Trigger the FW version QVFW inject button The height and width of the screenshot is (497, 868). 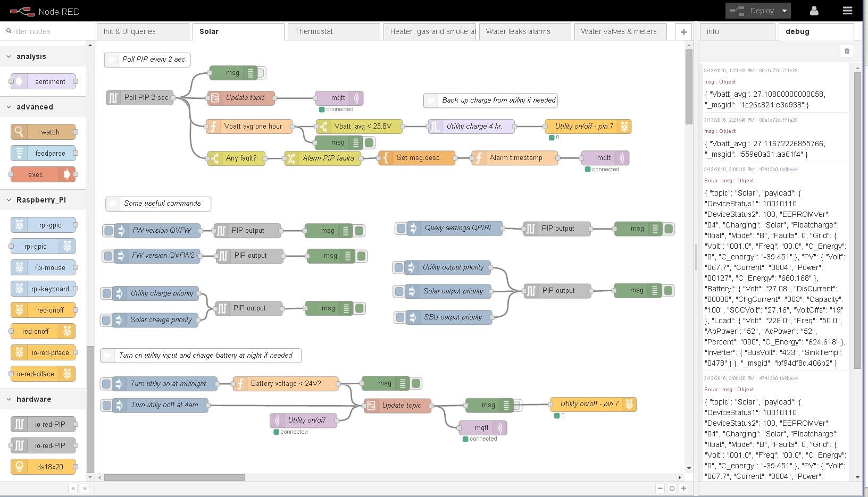[108, 231]
